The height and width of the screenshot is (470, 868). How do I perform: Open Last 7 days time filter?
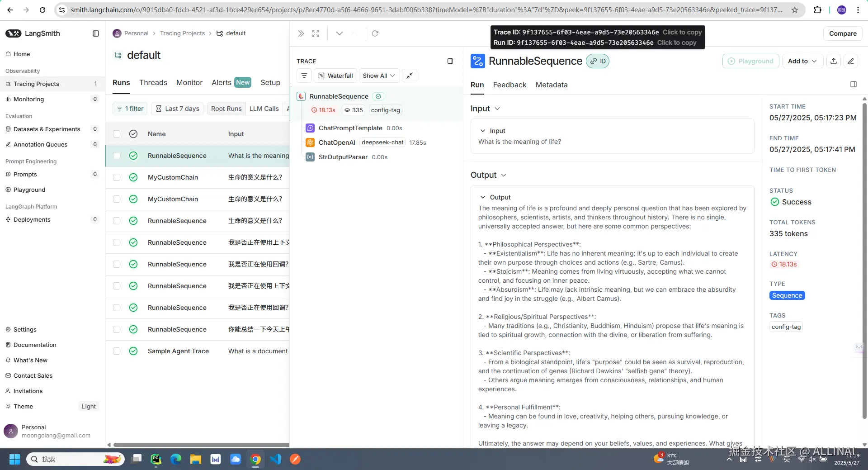click(x=178, y=109)
